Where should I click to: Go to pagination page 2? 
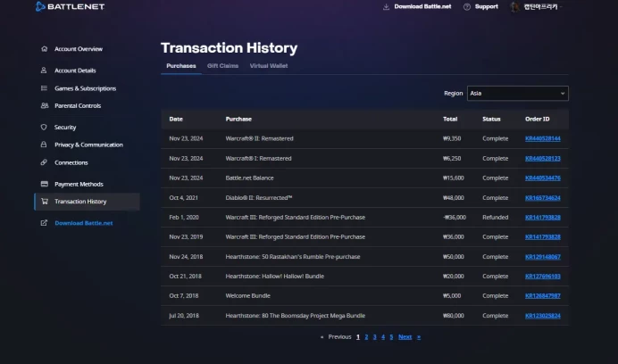click(x=366, y=337)
